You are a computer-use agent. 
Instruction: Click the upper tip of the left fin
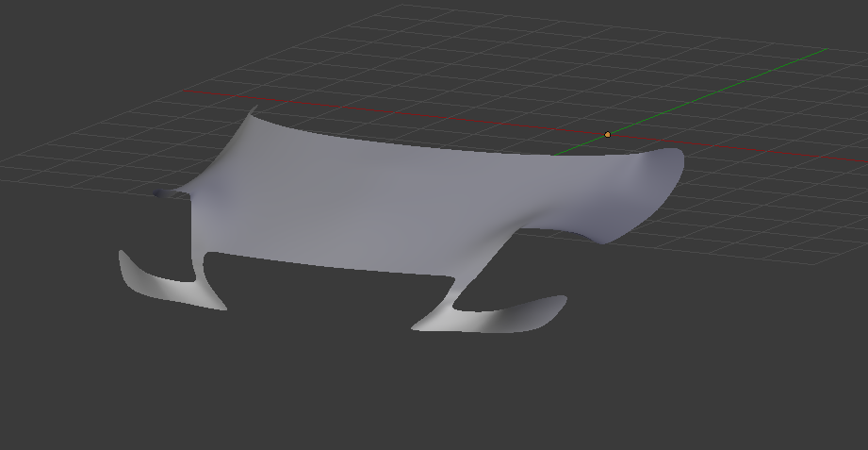coord(123,254)
